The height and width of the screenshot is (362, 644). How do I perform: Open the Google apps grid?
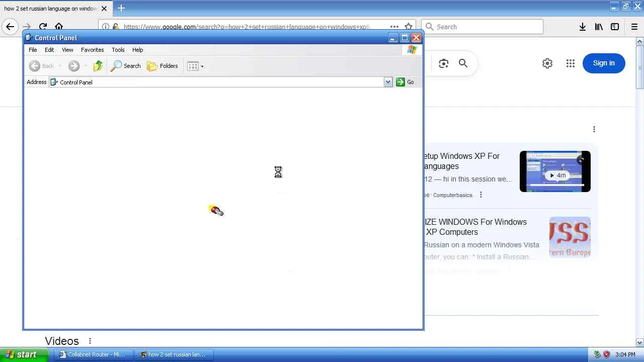(x=570, y=63)
